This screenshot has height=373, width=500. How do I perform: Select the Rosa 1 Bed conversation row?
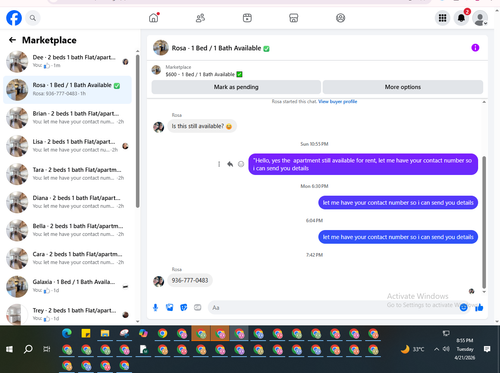67,90
